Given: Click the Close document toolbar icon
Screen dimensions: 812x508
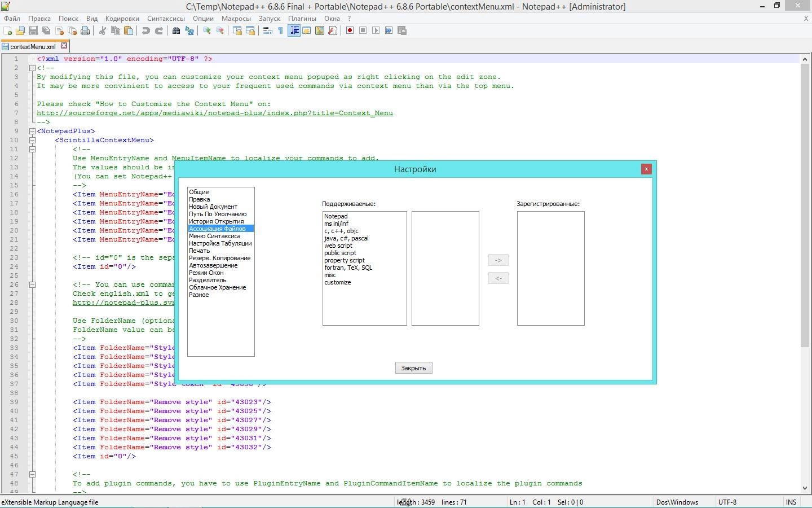Looking at the screenshot, I should [x=59, y=30].
